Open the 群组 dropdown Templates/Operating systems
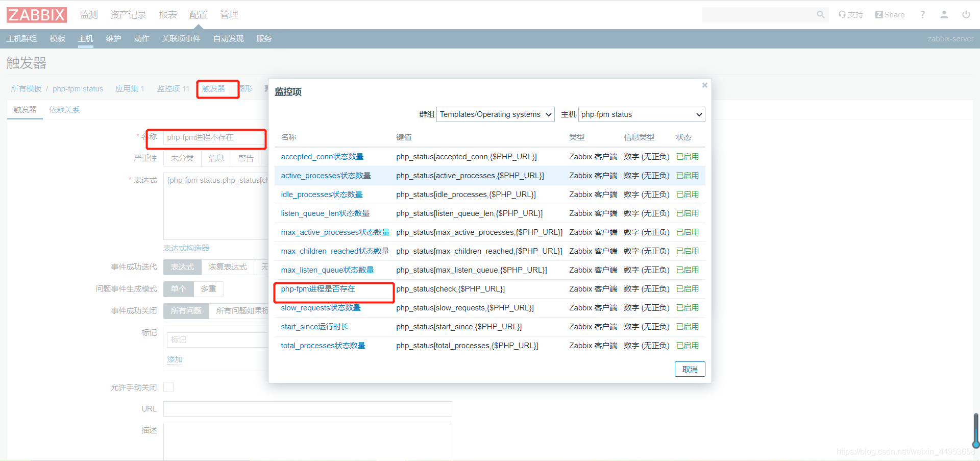The height and width of the screenshot is (461, 980). point(496,114)
